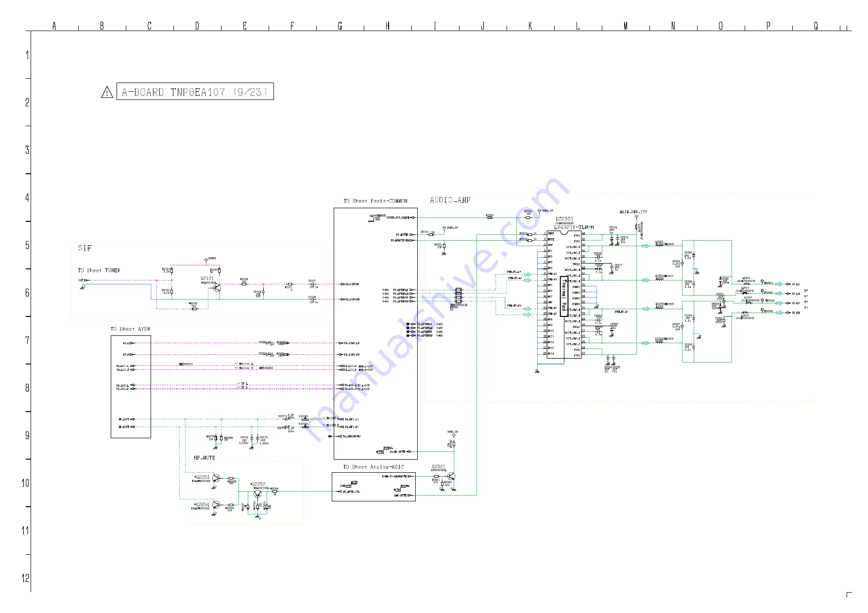Image resolution: width=868 pixels, height=613 pixels.
Task: Click the HP_MUTE section heading
Action: pyautogui.click(x=204, y=458)
